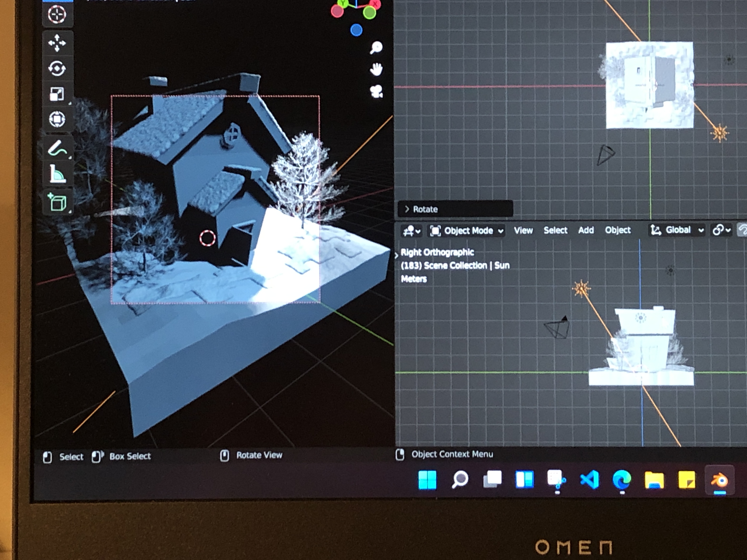Click the "(183) Scene Collection | Sun" text

pos(455,266)
